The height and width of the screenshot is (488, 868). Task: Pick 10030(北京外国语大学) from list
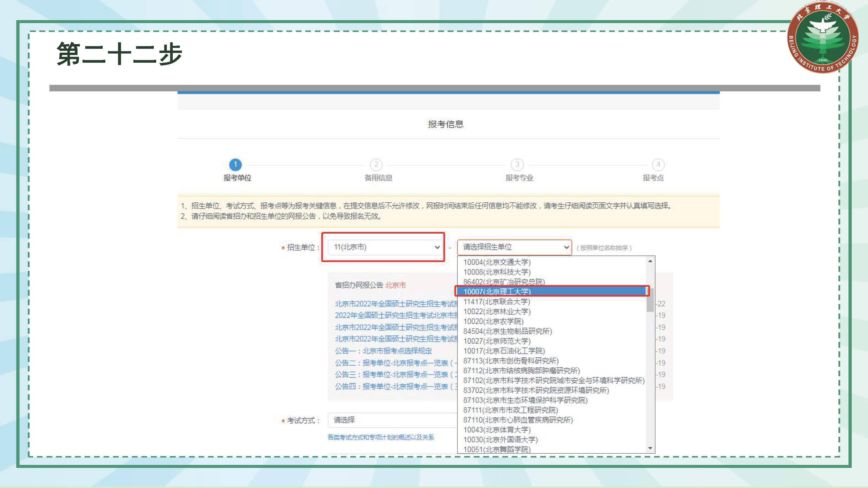tap(500, 439)
